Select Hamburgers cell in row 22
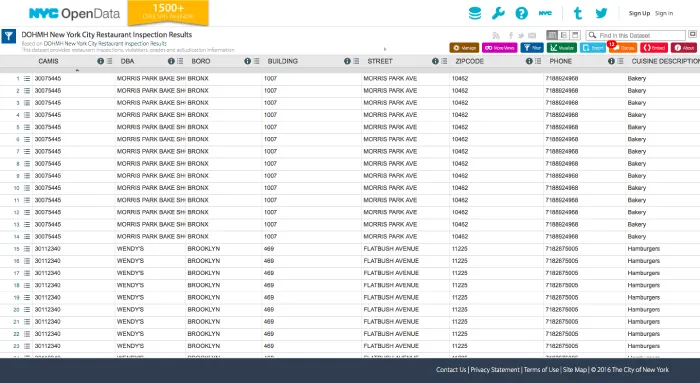 click(x=662, y=334)
